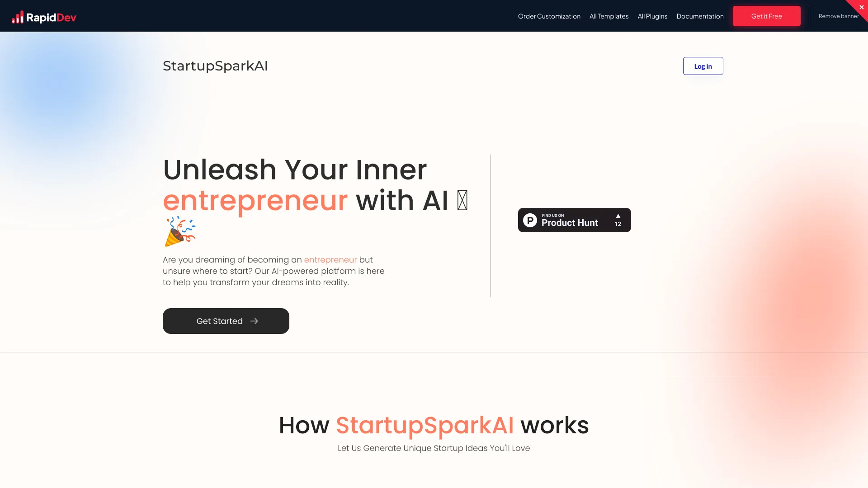Image resolution: width=868 pixels, height=488 pixels.
Task: Click the Get it Free red button
Action: click(x=767, y=16)
